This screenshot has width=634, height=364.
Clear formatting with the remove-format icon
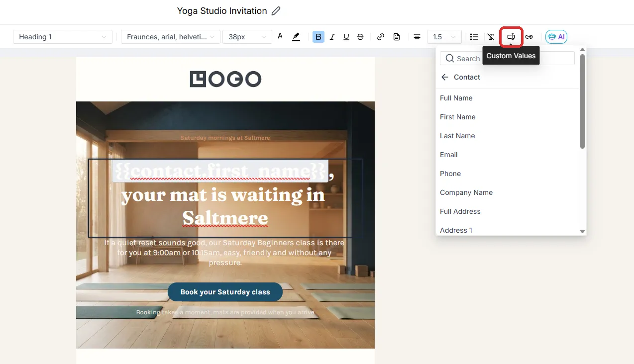(x=491, y=37)
